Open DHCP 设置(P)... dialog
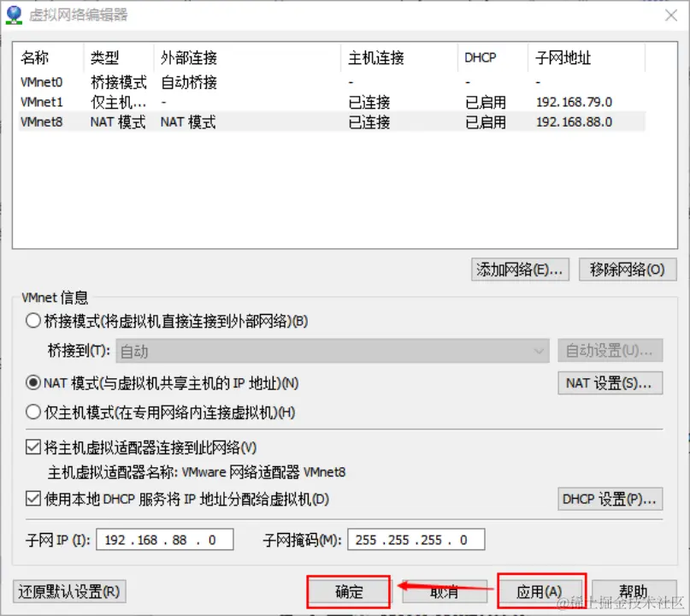The height and width of the screenshot is (616, 690). (610, 499)
